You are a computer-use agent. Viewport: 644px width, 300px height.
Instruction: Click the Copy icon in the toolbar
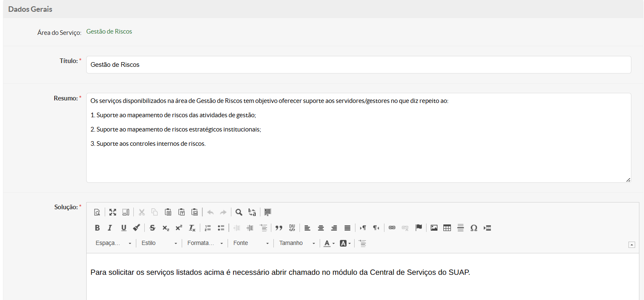[155, 212]
